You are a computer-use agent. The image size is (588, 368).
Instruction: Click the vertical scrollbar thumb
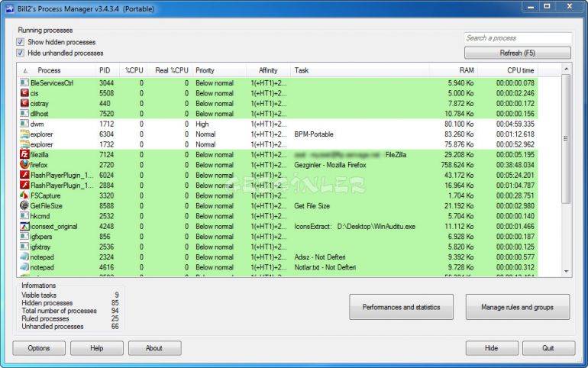point(567,139)
